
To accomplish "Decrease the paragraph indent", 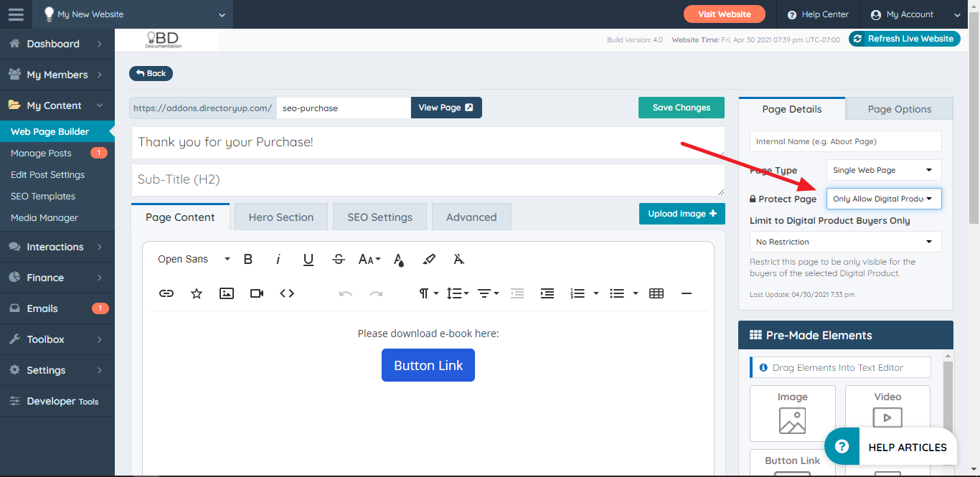I will tap(517, 293).
